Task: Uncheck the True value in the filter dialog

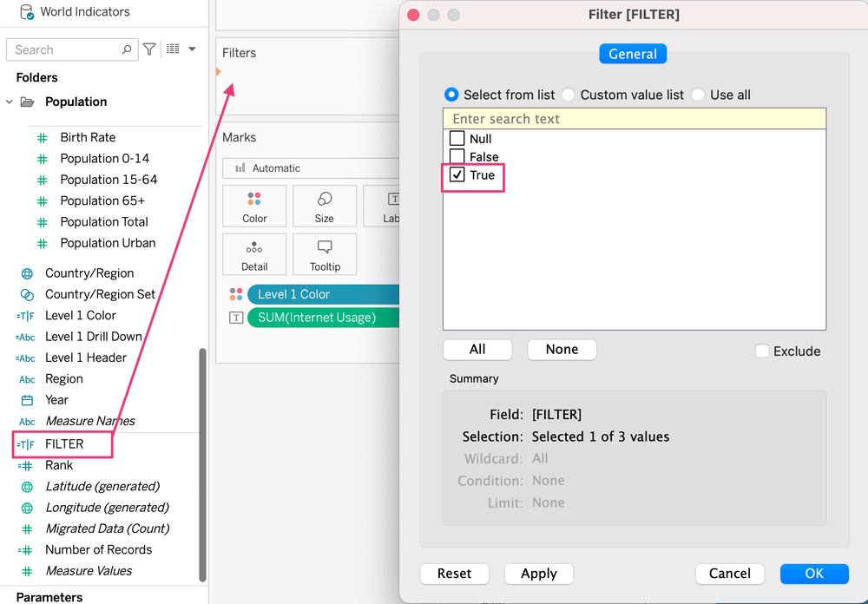Action: [x=457, y=174]
